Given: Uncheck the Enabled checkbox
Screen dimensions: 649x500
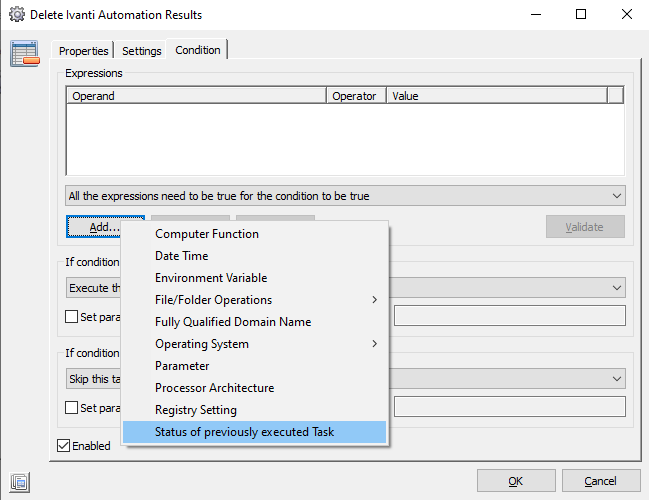Looking at the screenshot, I should tap(63, 446).
